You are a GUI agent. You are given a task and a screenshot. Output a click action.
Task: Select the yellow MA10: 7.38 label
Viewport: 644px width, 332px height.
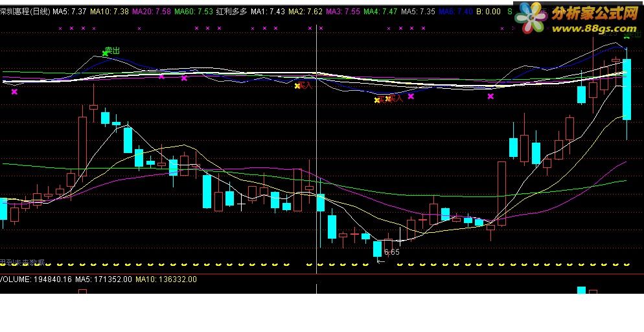(x=109, y=12)
